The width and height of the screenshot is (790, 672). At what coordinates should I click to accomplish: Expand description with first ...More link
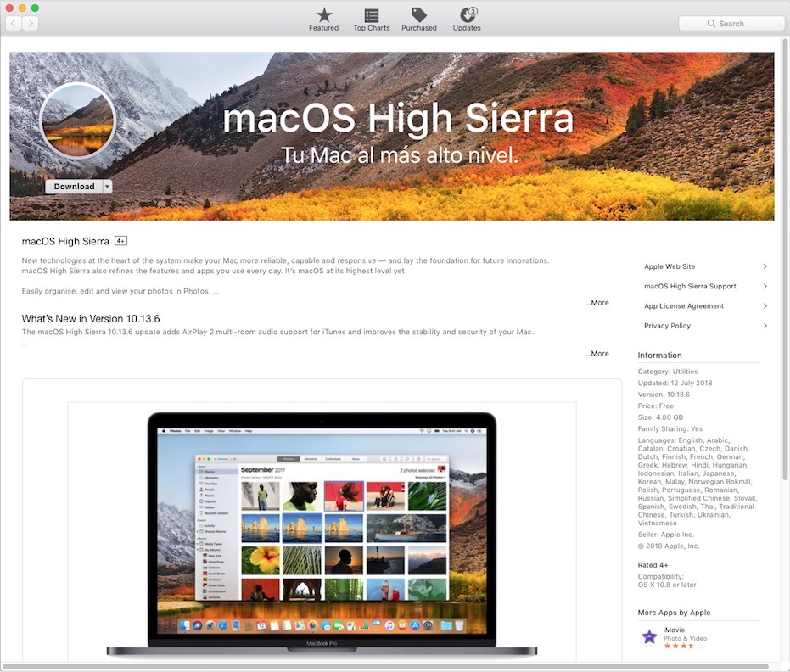click(x=597, y=303)
